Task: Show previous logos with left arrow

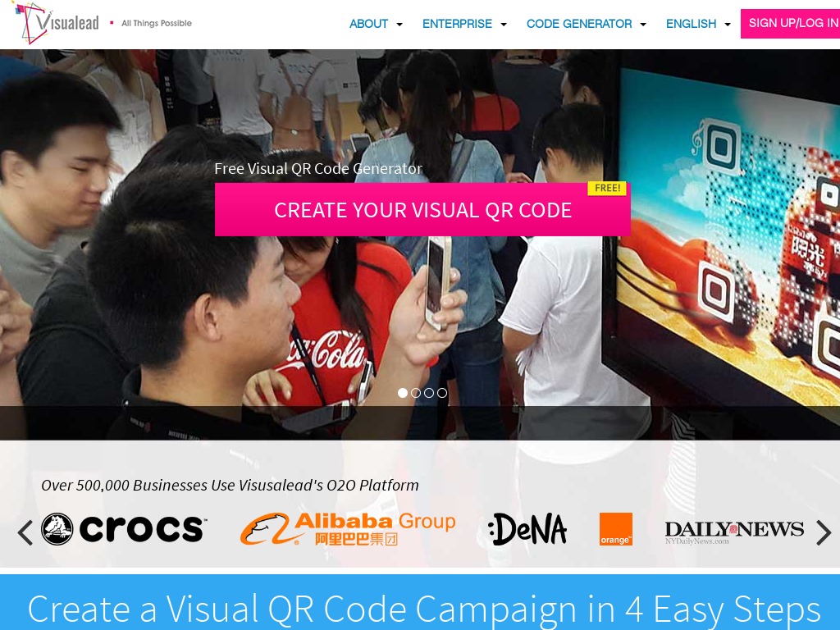Action: (x=25, y=532)
